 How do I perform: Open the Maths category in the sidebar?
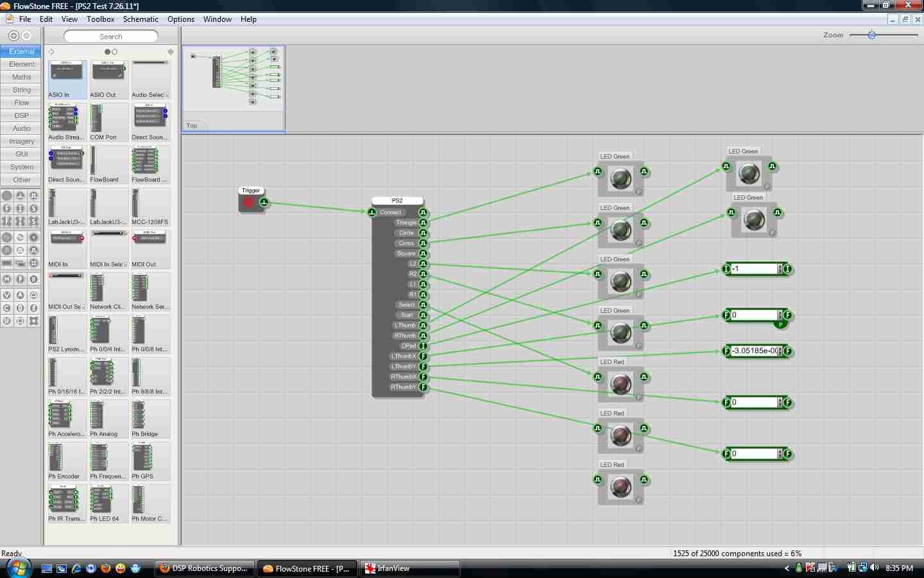click(x=21, y=77)
